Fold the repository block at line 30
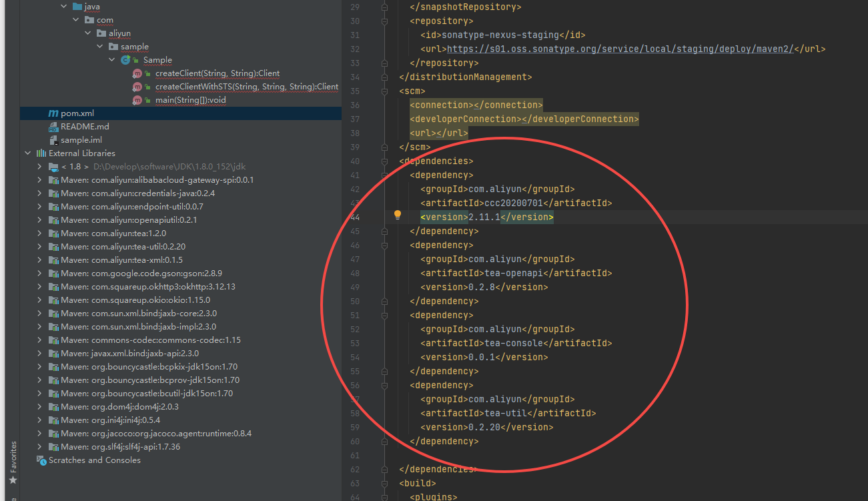 pos(384,21)
